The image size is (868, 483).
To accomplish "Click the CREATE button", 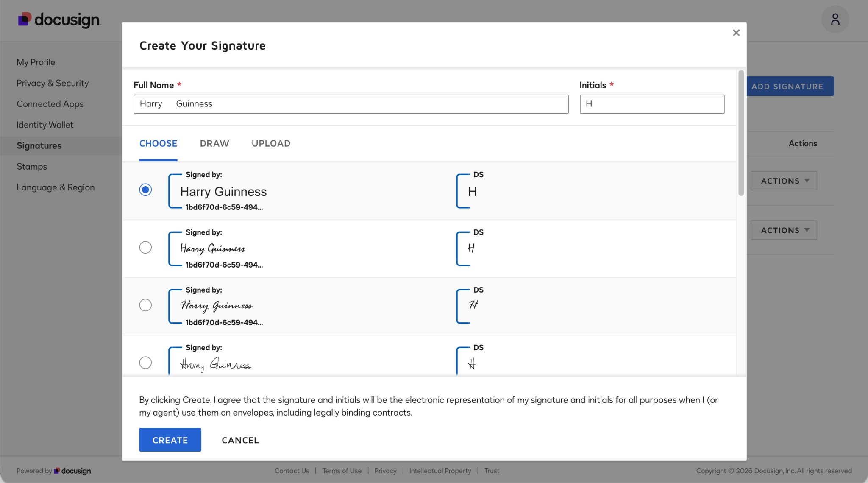I will tap(170, 440).
